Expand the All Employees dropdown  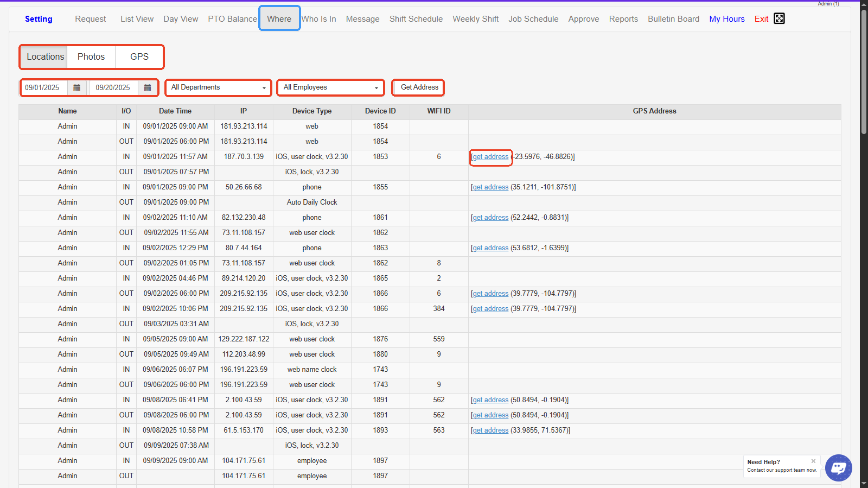[x=330, y=87]
